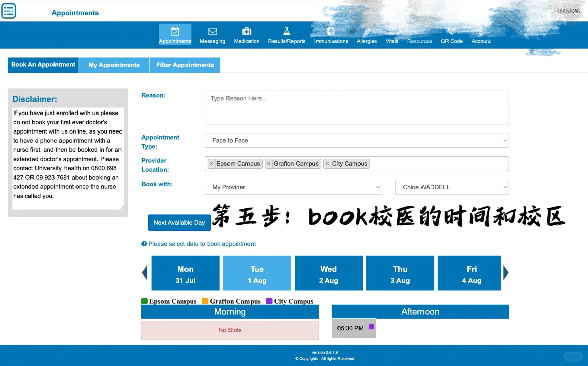Open the My Provider dropdown
Image resolution: width=588 pixels, height=366 pixels.
(293, 187)
